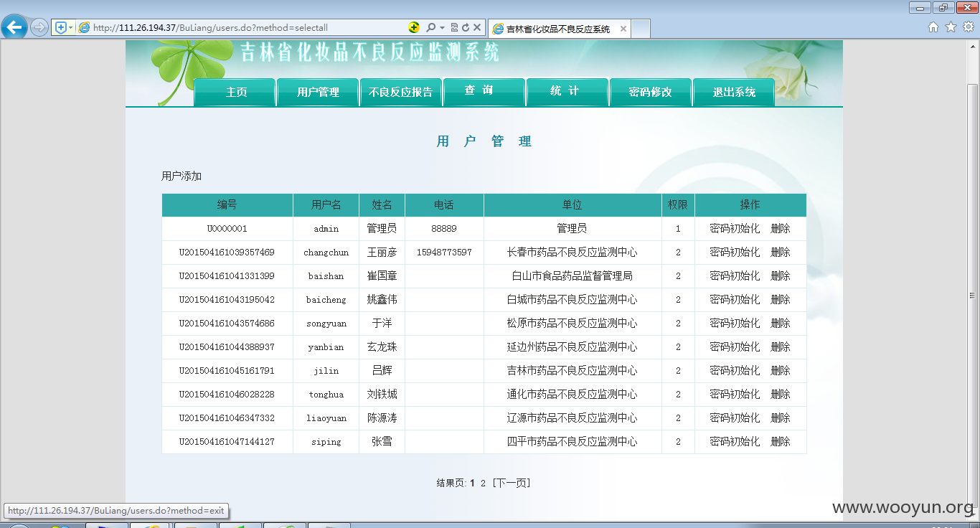Click 密码初始化 for user jilin
The image size is (980, 528).
(735, 371)
